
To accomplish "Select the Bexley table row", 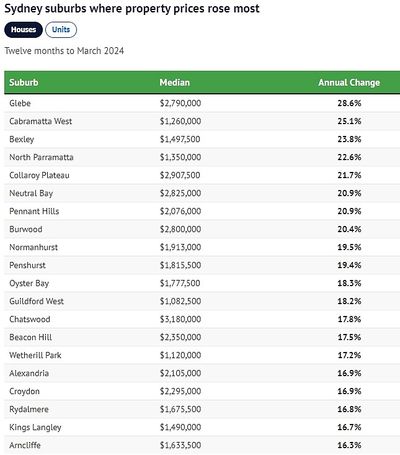I will tap(202, 139).
